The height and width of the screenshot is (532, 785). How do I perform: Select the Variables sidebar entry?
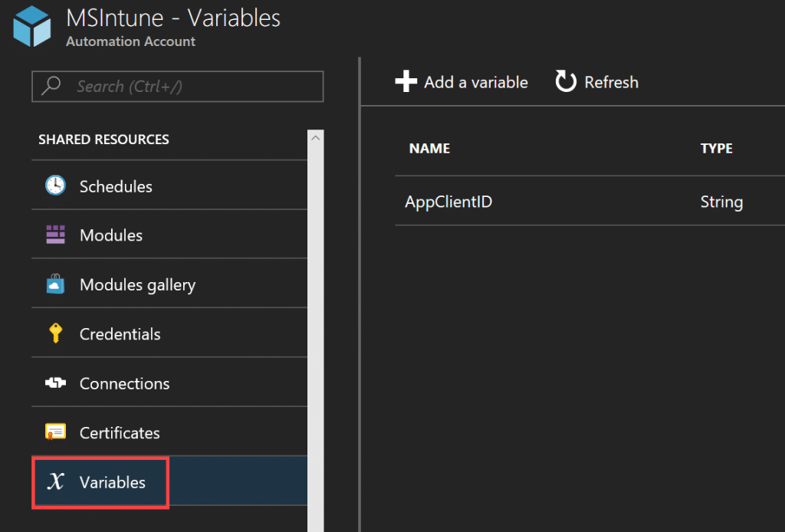click(113, 482)
